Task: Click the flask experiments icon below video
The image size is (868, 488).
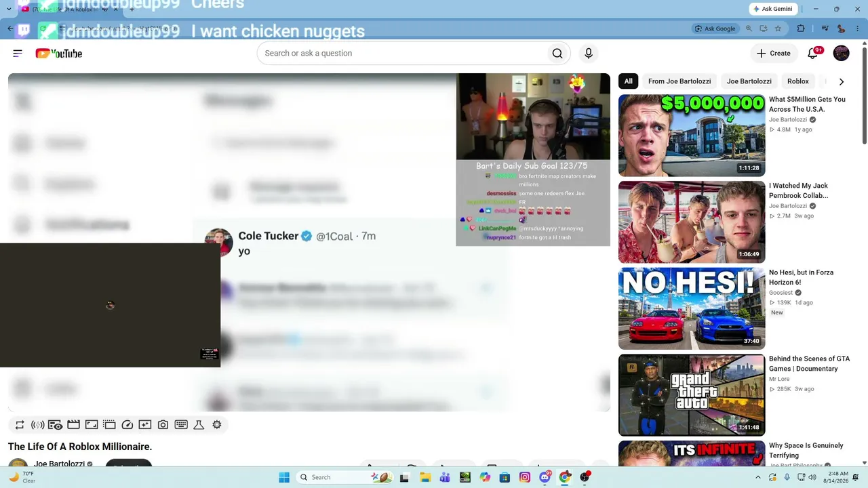Action: click(x=199, y=425)
